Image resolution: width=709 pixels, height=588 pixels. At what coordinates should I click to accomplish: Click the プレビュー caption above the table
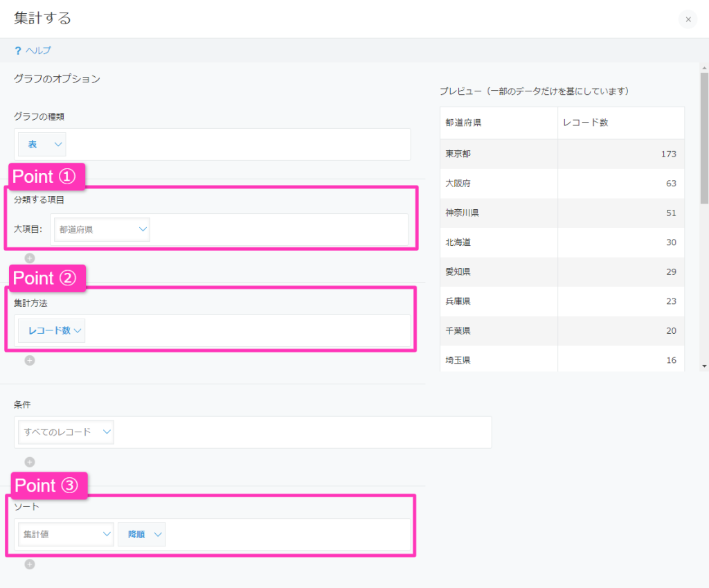pos(535,91)
